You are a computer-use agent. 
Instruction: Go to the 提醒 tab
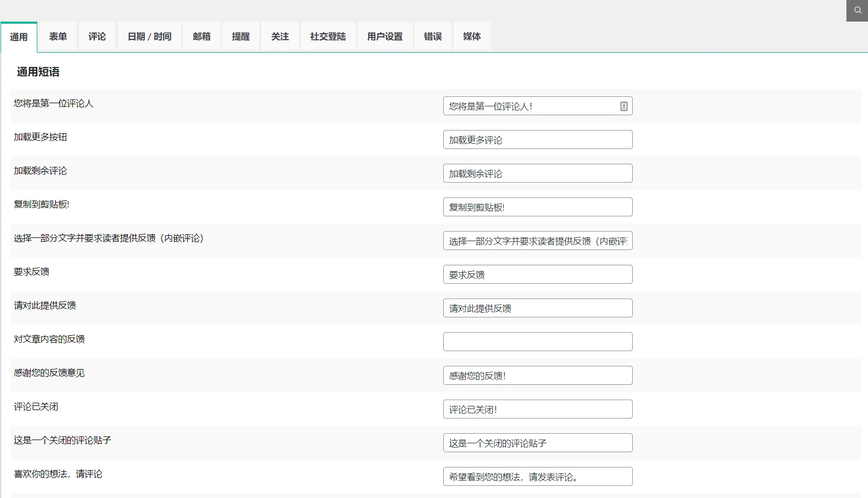(x=241, y=36)
